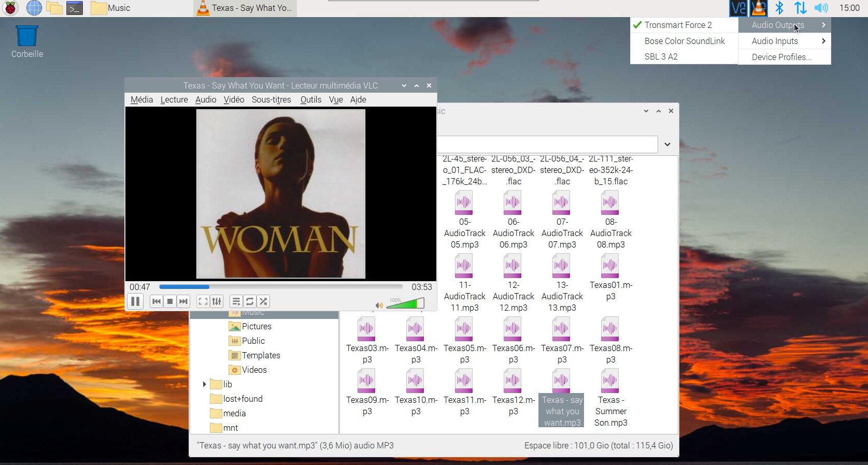Open the Aide menu
This screenshot has height=465, width=868.
click(358, 99)
